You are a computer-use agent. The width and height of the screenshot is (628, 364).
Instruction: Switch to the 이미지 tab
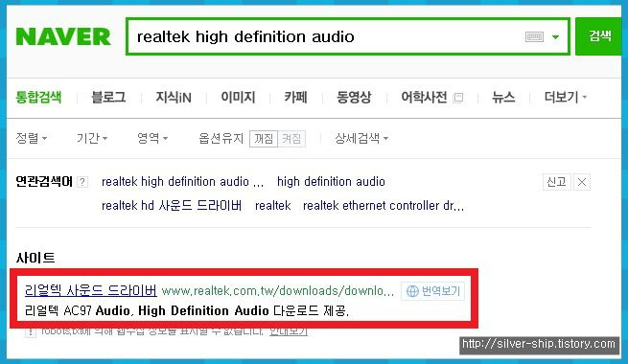[238, 97]
